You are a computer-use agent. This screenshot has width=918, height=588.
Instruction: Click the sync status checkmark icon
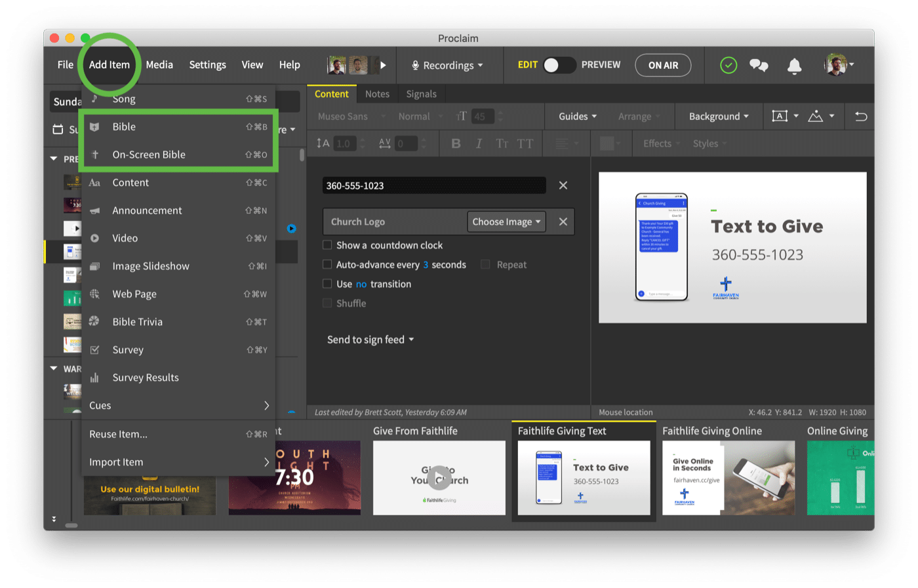pyautogui.click(x=728, y=65)
